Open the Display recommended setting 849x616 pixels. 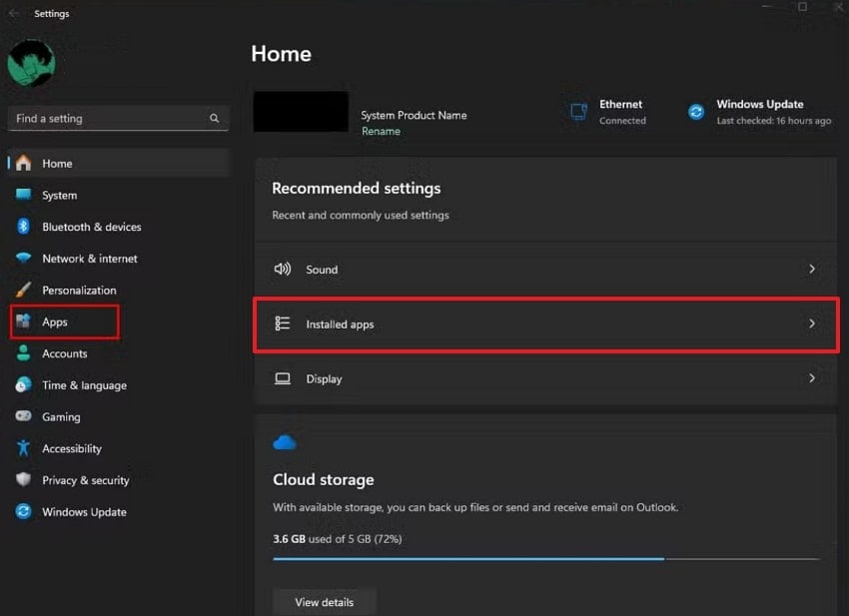coord(545,378)
